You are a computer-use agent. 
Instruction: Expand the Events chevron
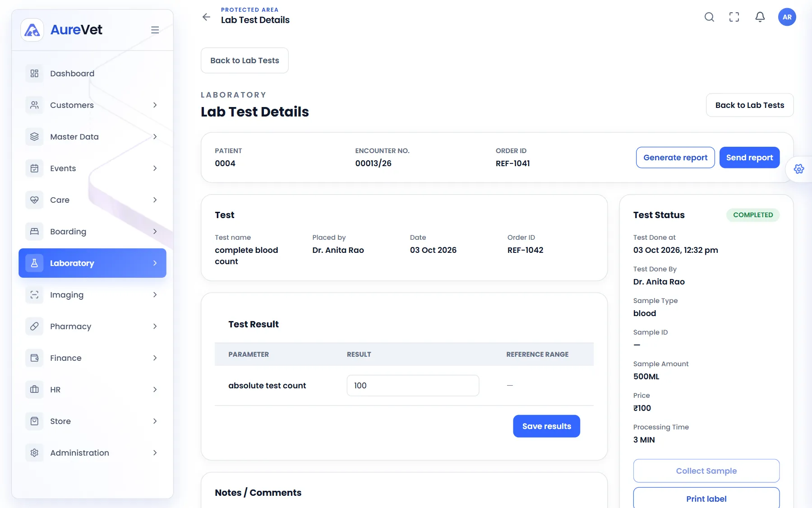tap(155, 168)
